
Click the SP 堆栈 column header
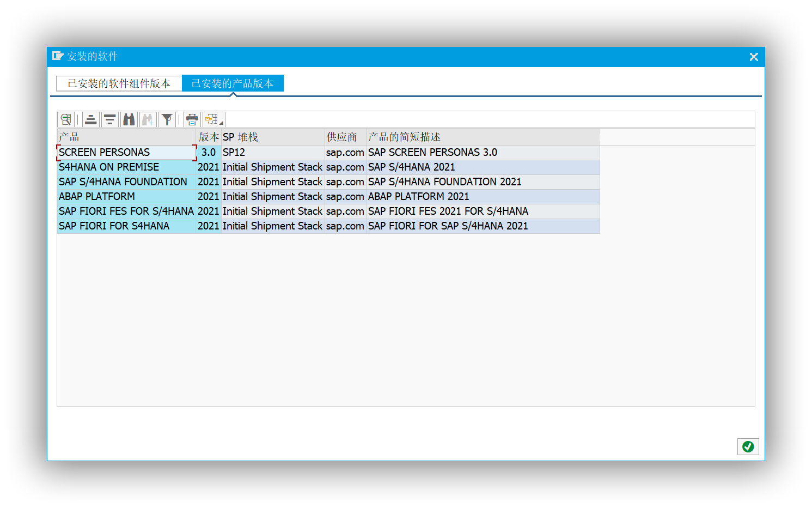coord(273,137)
